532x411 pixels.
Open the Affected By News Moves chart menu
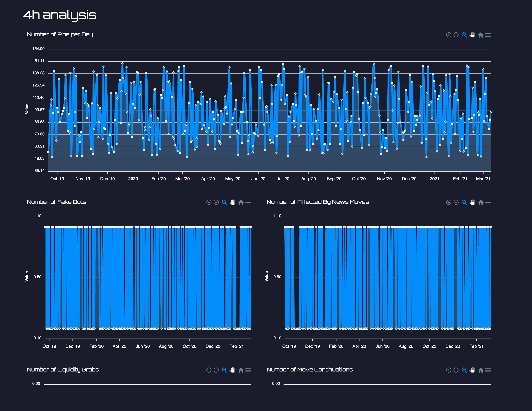[488, 202]
